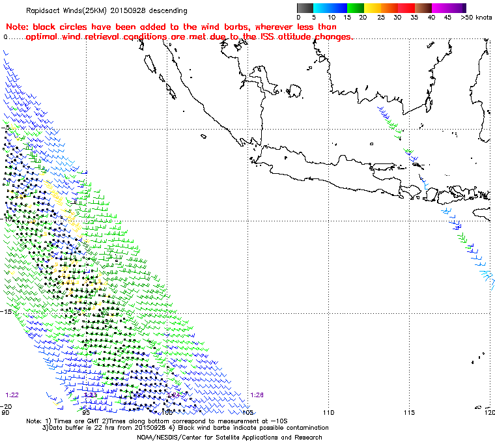Click the latitude label '-20'
This screenshot has height=448, width=495.
(6, 406)
